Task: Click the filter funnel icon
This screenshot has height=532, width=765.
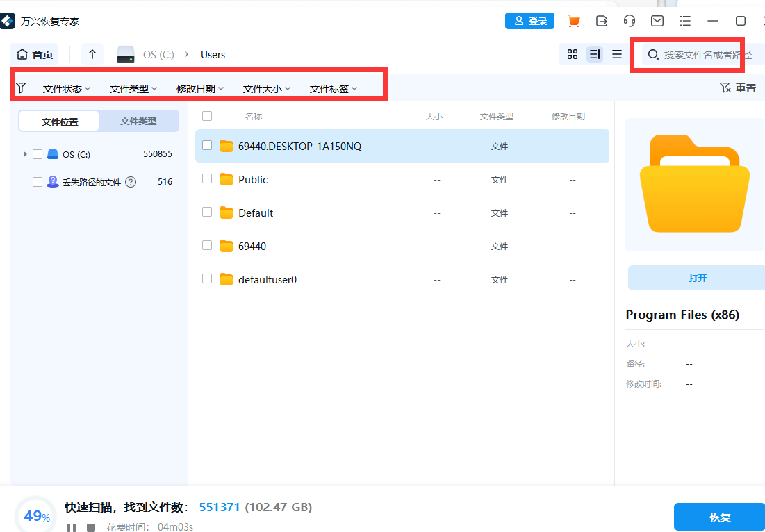Action: (22, 88)
